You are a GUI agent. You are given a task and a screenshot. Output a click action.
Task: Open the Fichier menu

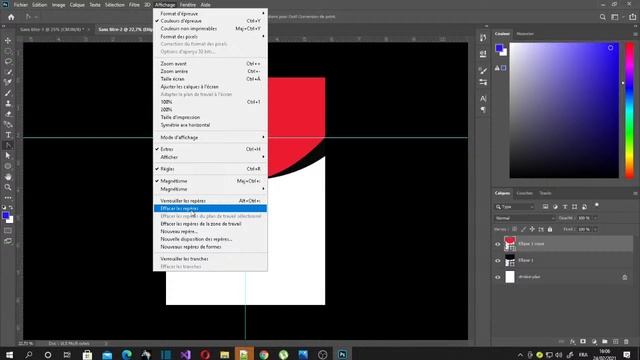click(x=20, y=5)
